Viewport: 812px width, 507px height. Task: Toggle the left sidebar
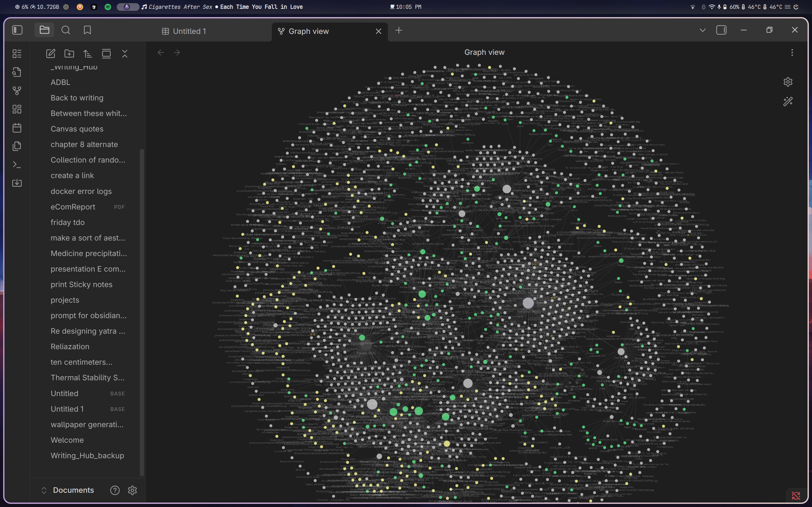17,30
